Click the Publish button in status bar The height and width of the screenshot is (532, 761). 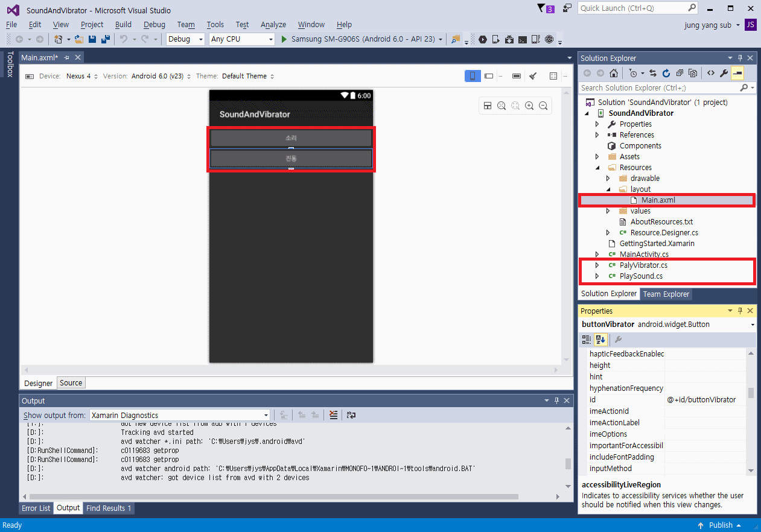[721, 525]
